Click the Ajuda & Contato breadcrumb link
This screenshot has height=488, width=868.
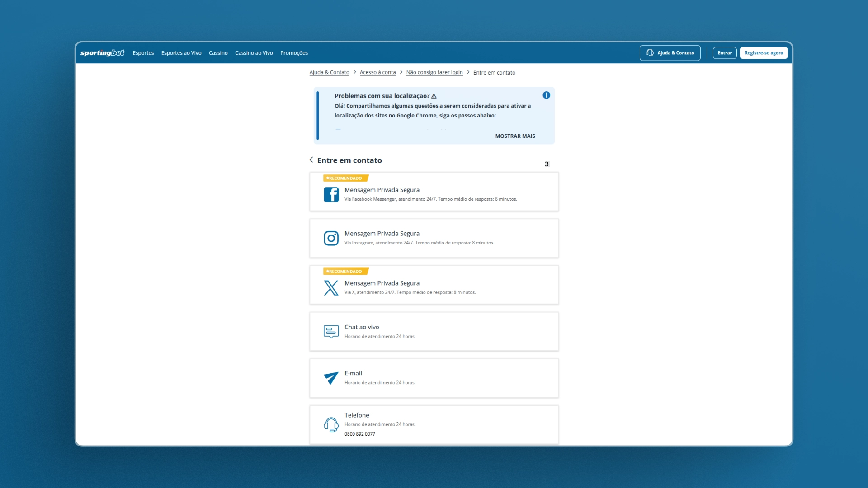329,72
